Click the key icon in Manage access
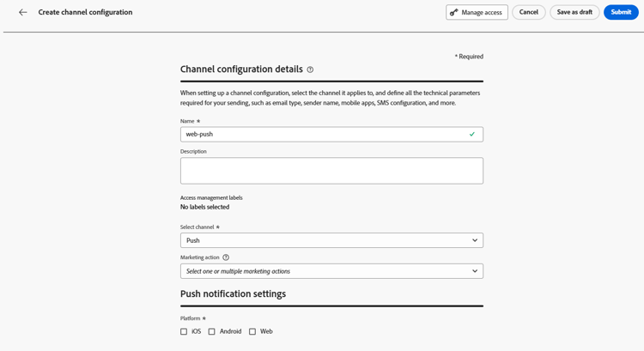Image resolution: width=644 pixels, height=351 pixels. coord(454,13)
